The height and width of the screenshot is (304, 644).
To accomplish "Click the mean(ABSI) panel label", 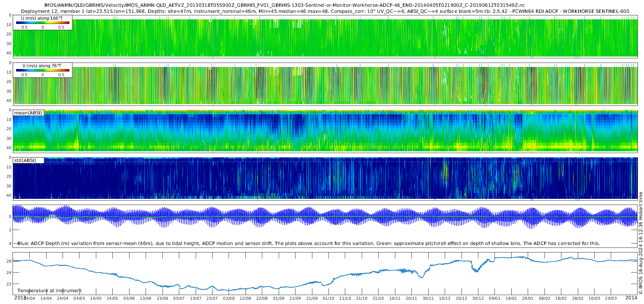I will coord(28,113).
